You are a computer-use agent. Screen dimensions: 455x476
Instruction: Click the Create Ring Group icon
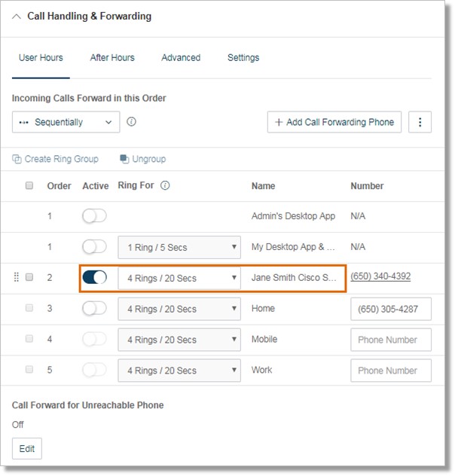click(17, 159)
